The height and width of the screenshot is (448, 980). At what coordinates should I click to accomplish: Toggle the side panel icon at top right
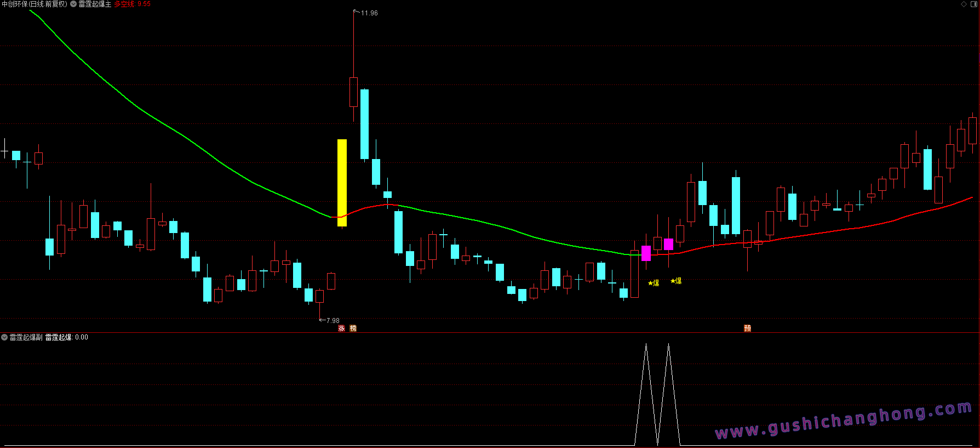974,4
